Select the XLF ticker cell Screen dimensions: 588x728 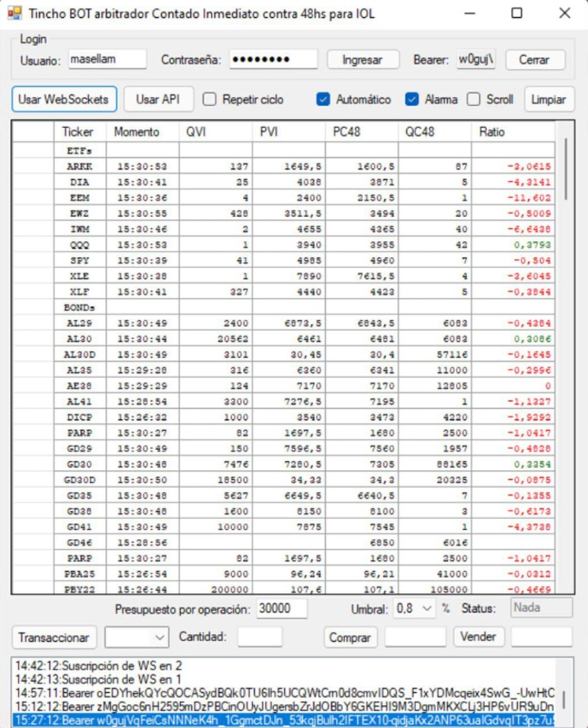[x=80, y=292]
